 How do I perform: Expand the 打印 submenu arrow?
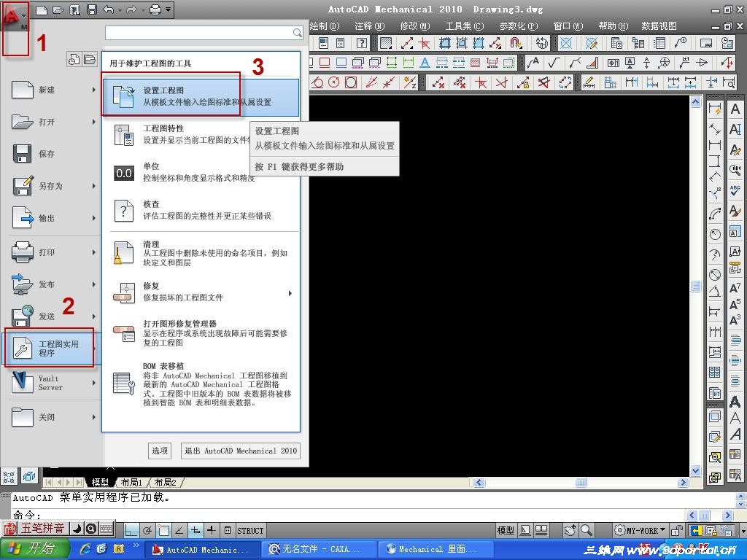point(94,252)
